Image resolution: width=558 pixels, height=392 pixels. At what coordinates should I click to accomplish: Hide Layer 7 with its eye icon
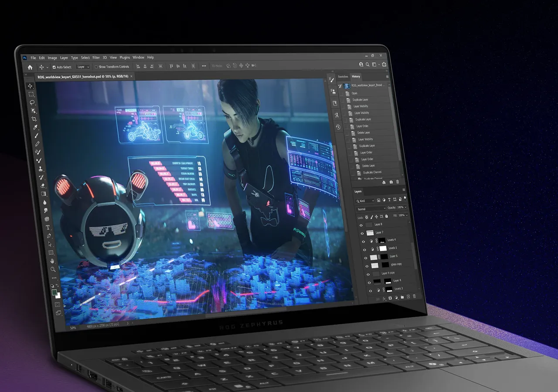(x=363, y=233)
